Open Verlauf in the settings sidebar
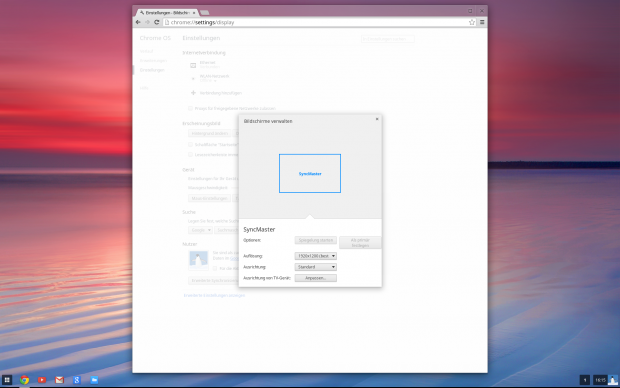Screen dimensions: 620x388 click(146, 51)
